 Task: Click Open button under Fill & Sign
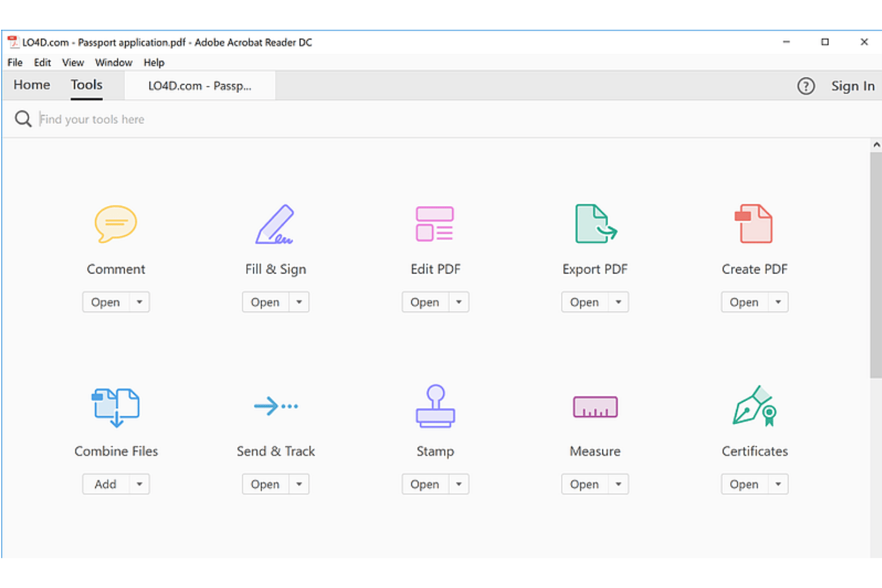(x=266, y=302)
